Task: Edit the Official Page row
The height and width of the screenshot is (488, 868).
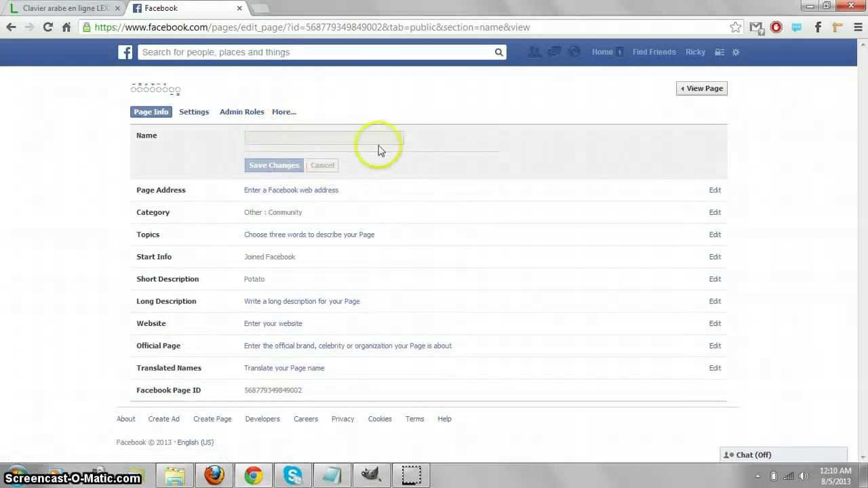Action: [x=715, y=346]
